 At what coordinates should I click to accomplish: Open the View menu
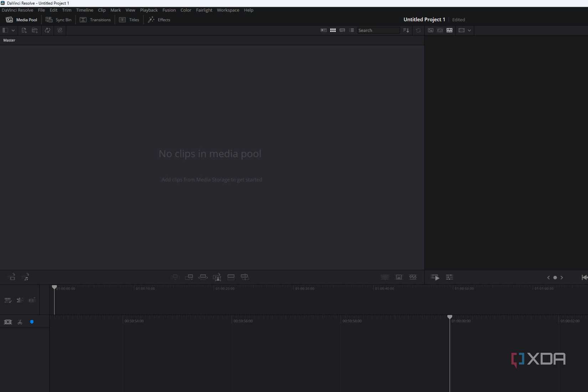point(130,10)
